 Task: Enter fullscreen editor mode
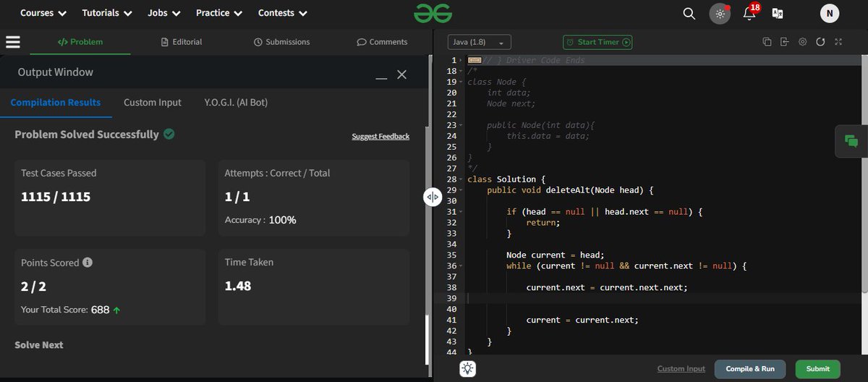point(838,42)
